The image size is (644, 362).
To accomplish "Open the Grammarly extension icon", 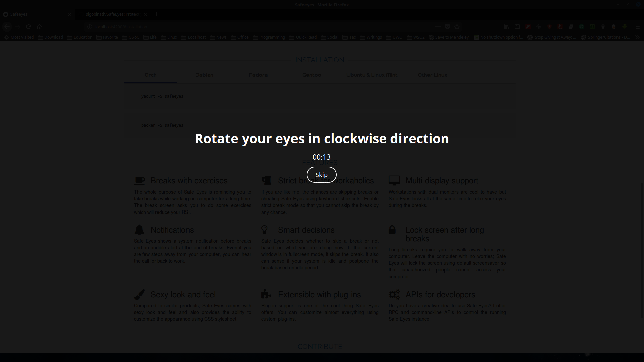I will [582, 27].
